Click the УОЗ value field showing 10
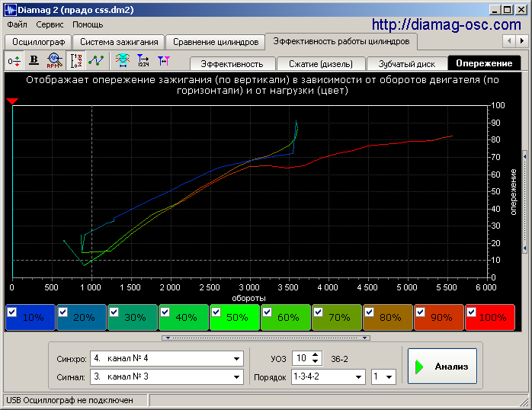This screenshot has width=532, height=410. 301,358
